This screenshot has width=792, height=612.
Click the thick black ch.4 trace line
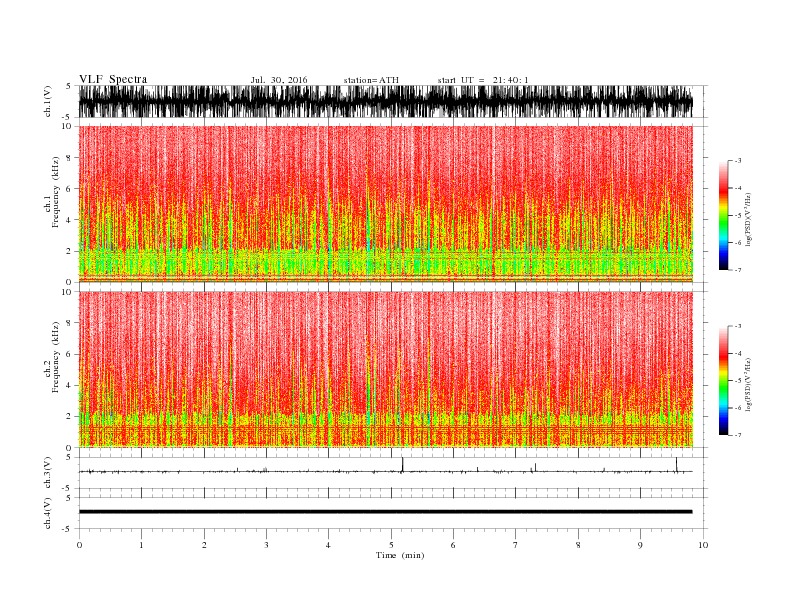coord(386,512)
